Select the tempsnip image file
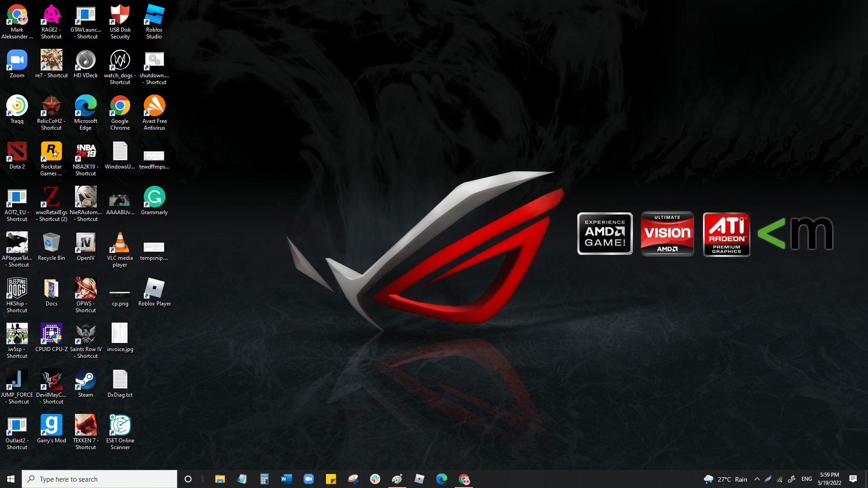The image size is (868, 488). point(154,251)
